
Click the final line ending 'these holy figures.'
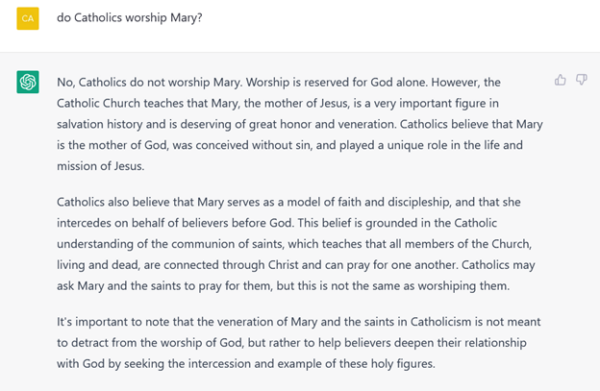click(246, 364)
